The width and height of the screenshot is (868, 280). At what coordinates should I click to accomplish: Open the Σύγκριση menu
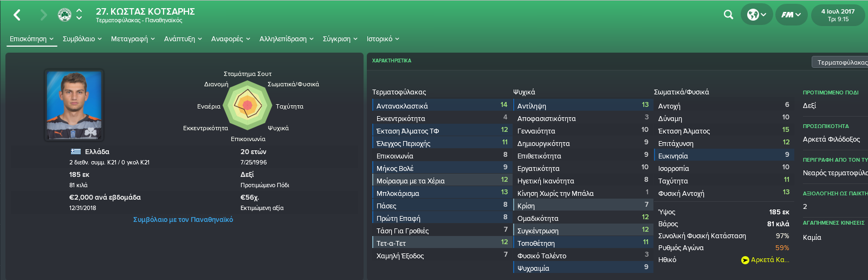pos(340,39)
